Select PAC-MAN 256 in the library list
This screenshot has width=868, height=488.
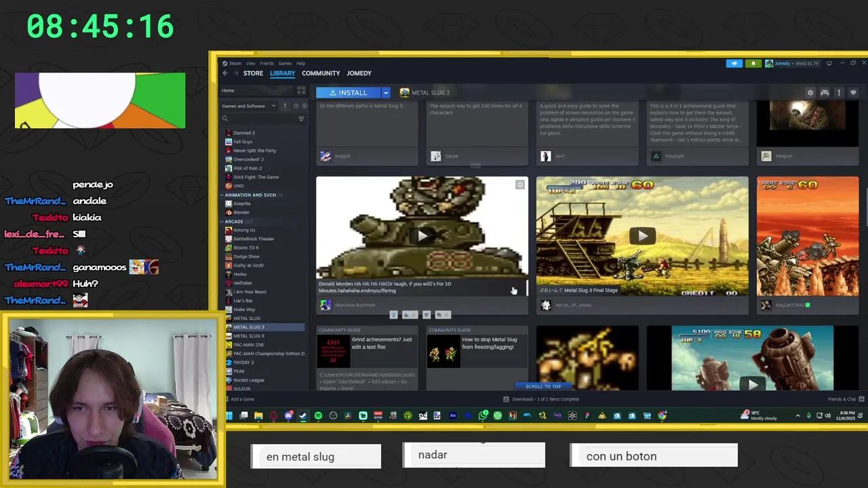248,344
